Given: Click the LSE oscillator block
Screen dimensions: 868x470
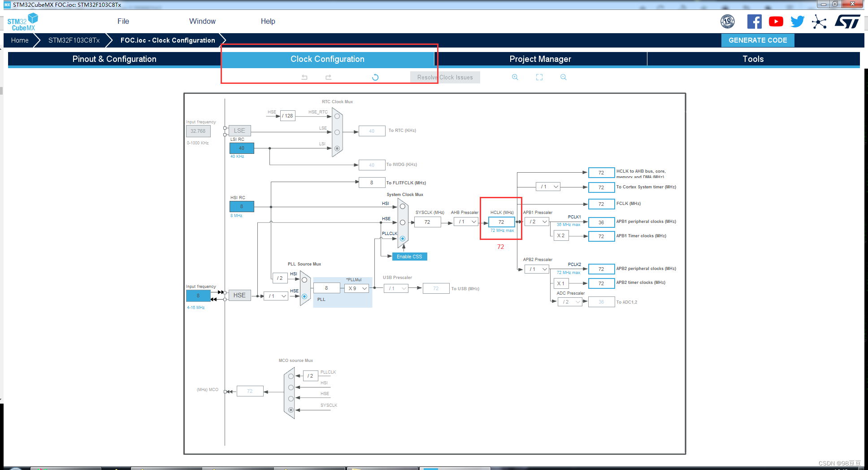Looking at the screenshot, I should pos(239,131).
